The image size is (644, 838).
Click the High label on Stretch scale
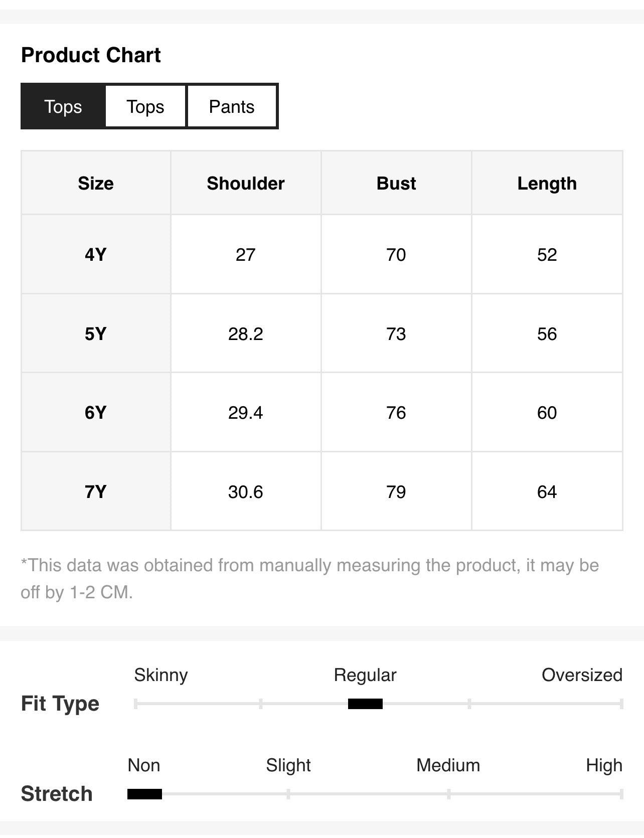click(604, 765)
